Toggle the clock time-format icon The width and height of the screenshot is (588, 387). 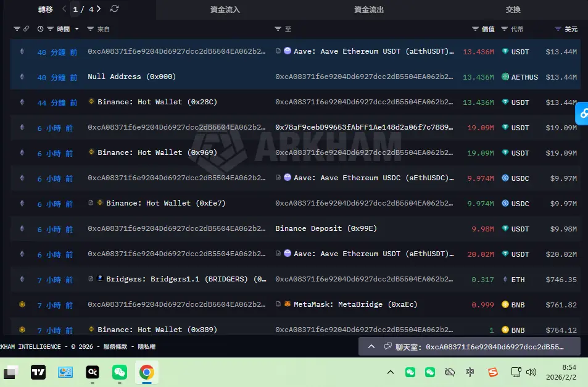[40, 29]
